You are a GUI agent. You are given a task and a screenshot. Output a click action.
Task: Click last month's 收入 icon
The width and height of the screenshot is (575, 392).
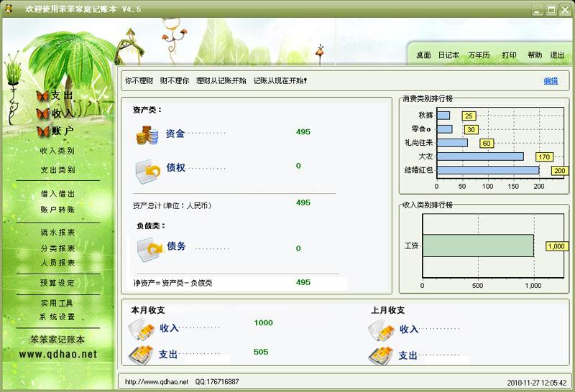point(381,330)
